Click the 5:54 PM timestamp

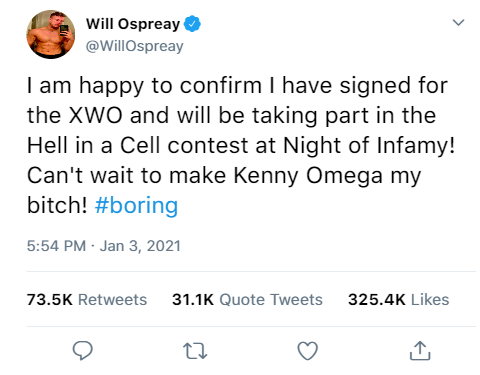pos(56,246)
